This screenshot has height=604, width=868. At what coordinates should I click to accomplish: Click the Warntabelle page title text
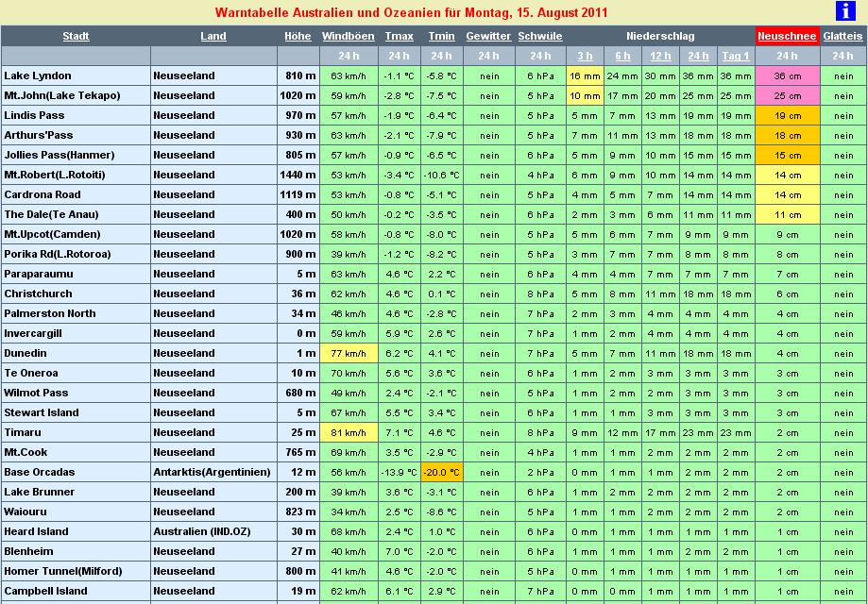coord(411,12)
